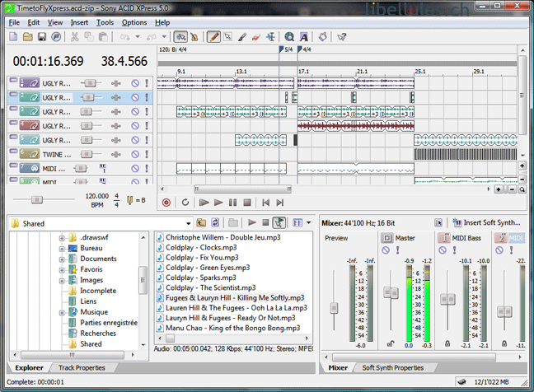Open the Undo history dropdown arrow

pos(138,37)
